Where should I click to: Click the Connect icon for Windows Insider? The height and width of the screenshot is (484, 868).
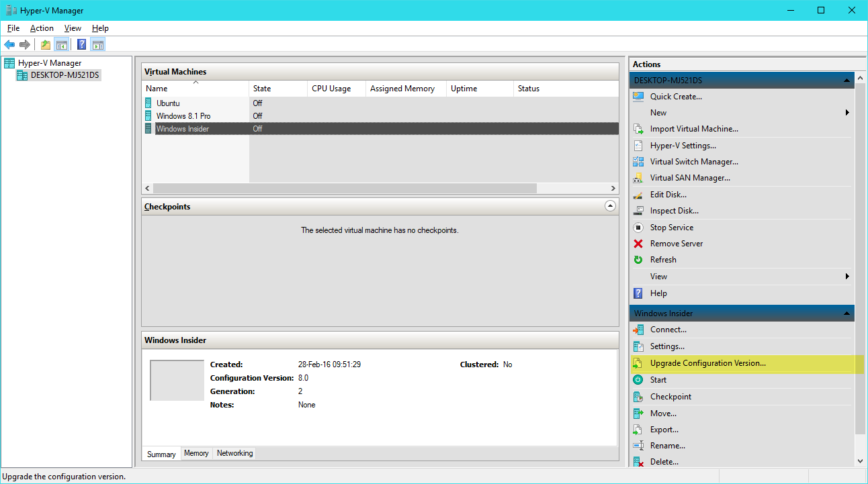[x=638, y=330]
